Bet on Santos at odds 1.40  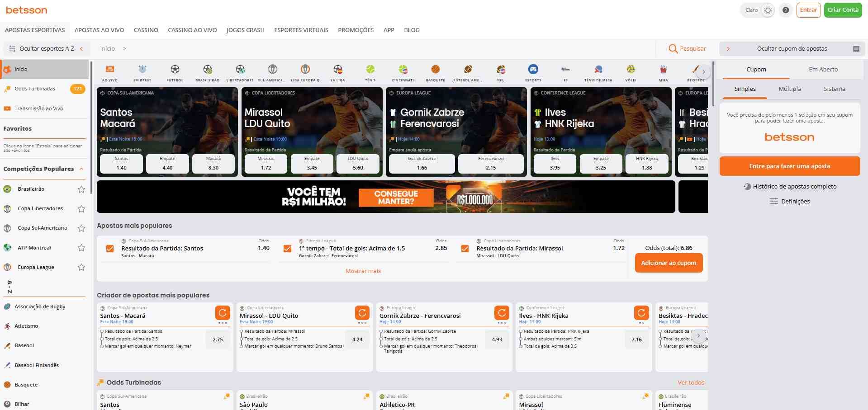[x=122, y=164]
